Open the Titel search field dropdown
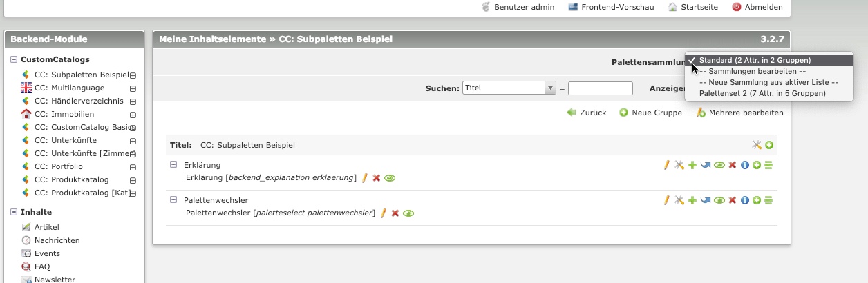This screenshot has width=868, height=283. pyautogui.click(x=550, y=88)
